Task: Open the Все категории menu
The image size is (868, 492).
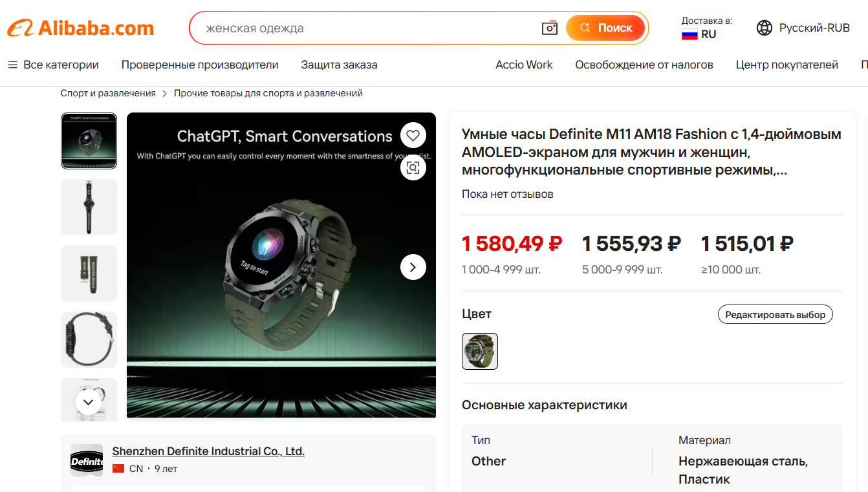Action: [53, 65]
